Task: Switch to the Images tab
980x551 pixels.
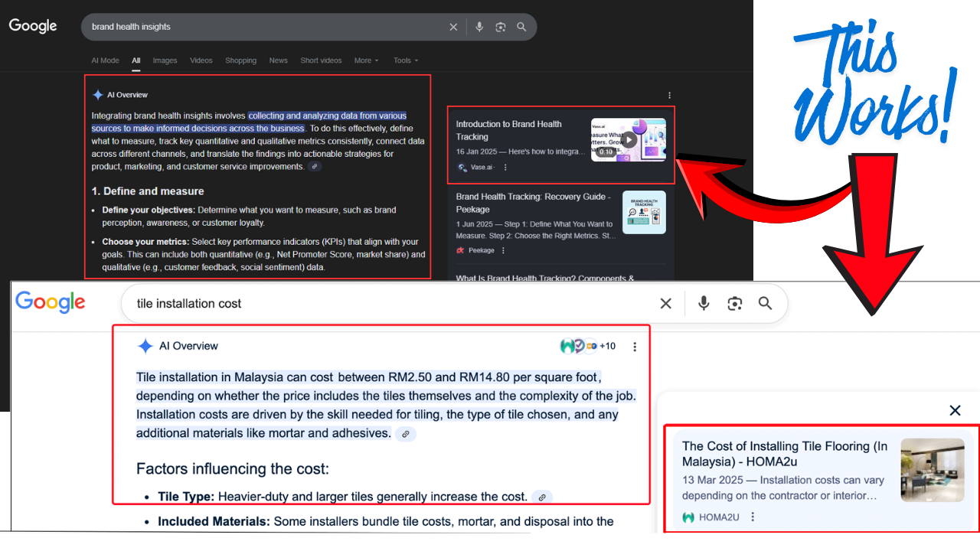Action: point(165,60)
